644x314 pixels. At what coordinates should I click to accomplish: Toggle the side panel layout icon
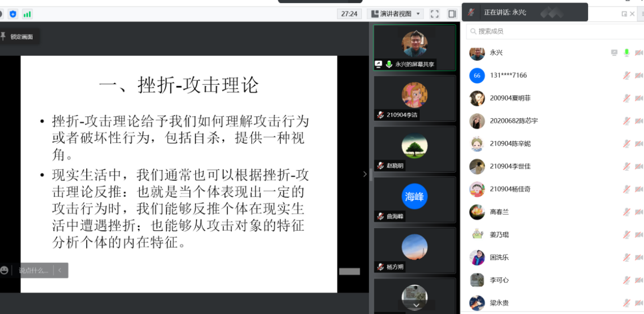click(452, 14)
